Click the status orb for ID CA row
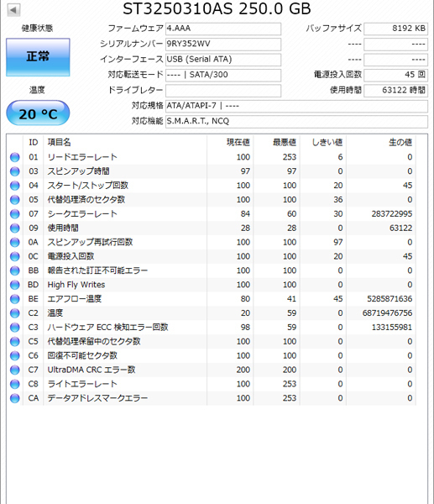This screenshot has width=434, height=504. [x=15, y=398]
